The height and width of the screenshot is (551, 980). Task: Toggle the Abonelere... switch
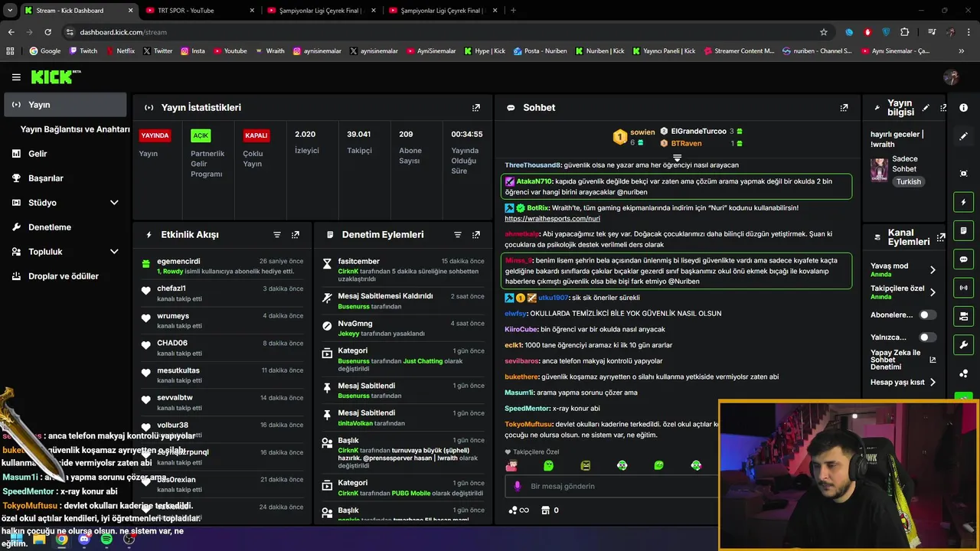click(x=927, y=315)
